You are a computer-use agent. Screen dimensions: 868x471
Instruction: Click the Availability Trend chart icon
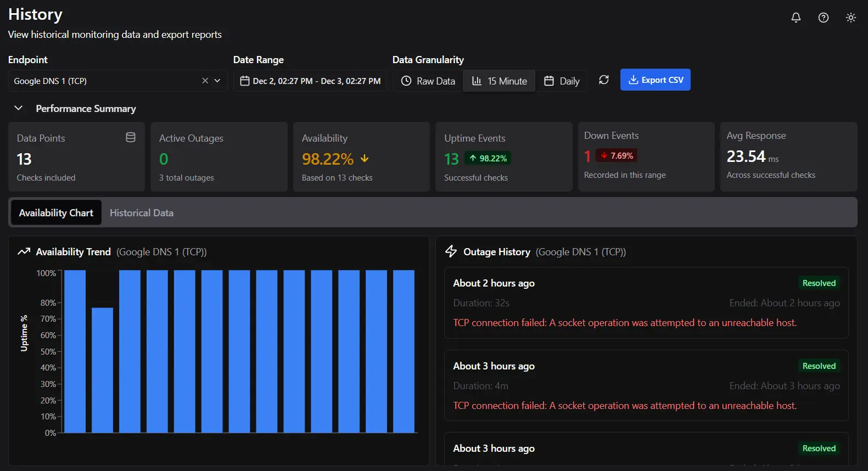(24, 251)
